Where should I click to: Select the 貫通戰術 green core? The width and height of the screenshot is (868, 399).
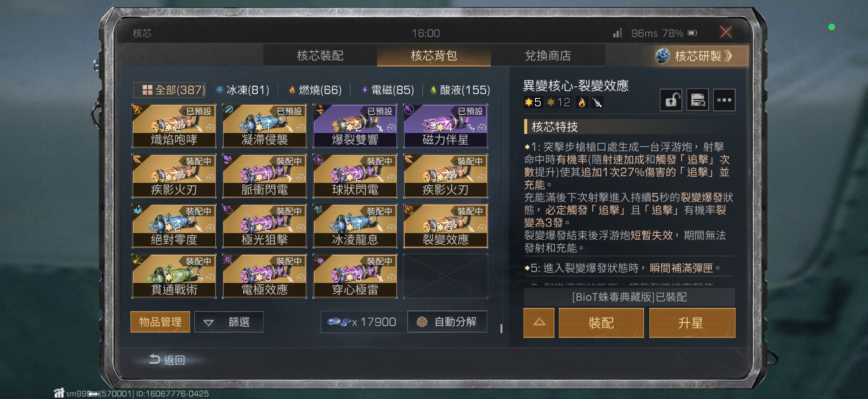pos(174,276)
